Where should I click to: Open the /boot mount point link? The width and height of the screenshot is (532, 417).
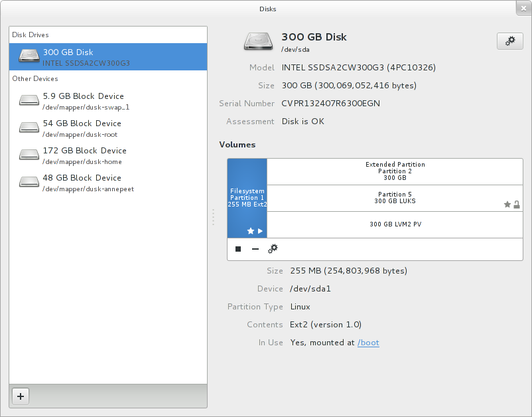(368, 343)
